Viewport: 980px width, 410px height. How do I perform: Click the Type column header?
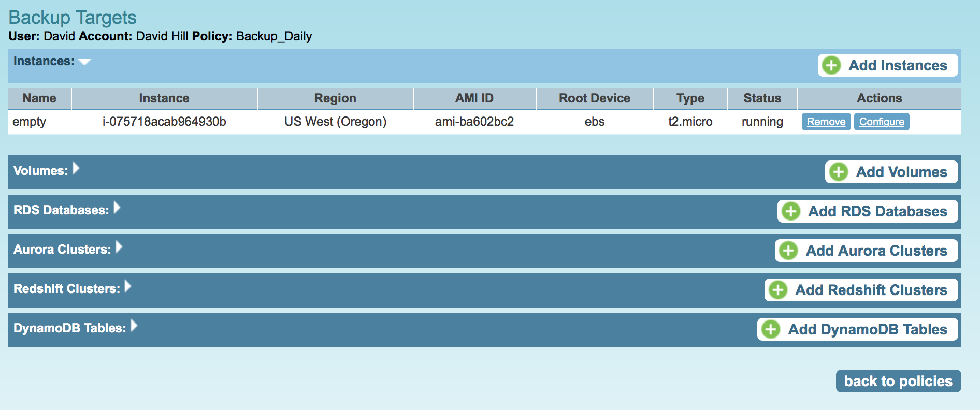690,98
